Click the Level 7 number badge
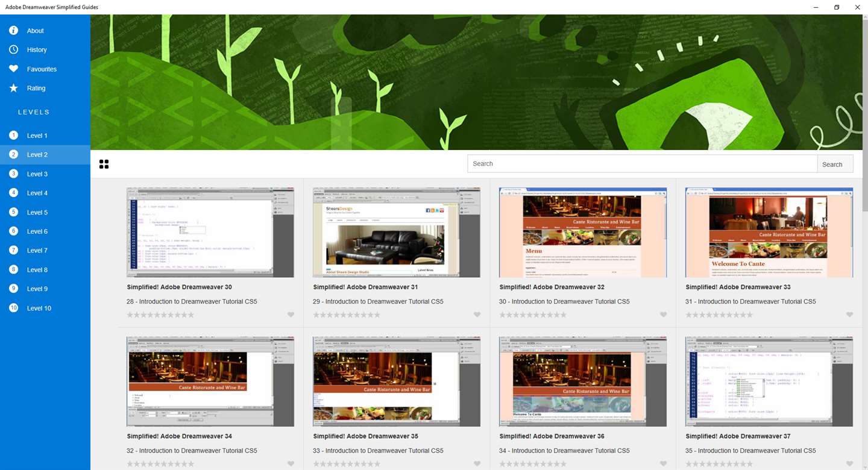The height and width of the screenshot is (470, 868). tap(14, 250)
